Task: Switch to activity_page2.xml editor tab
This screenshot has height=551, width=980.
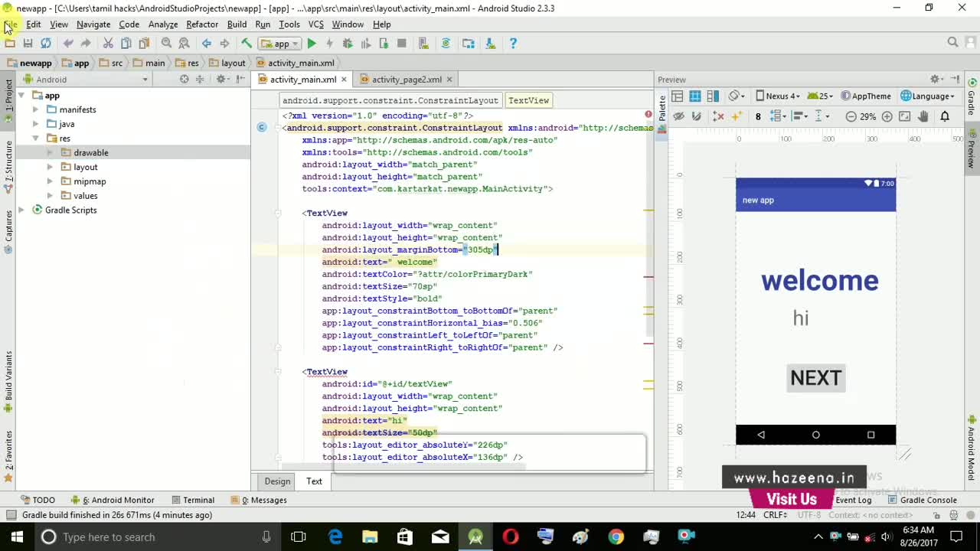Action: click(407, 80)
